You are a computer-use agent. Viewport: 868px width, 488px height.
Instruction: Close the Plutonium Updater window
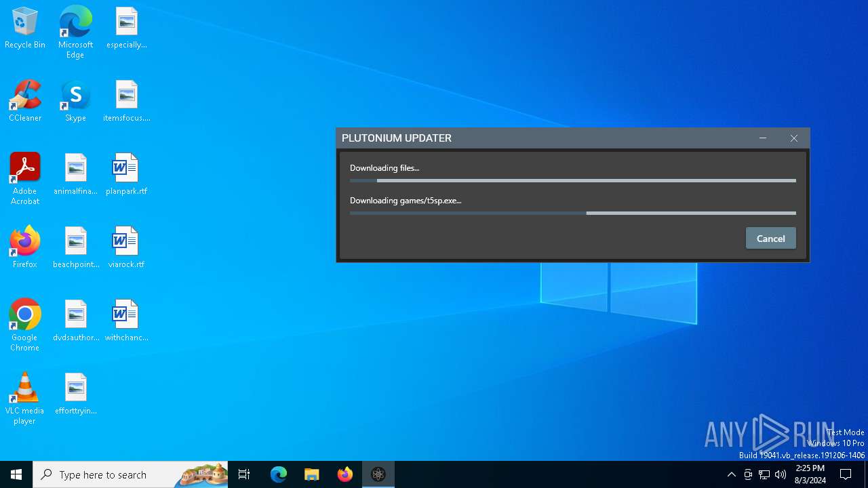[x=794, y=138]
